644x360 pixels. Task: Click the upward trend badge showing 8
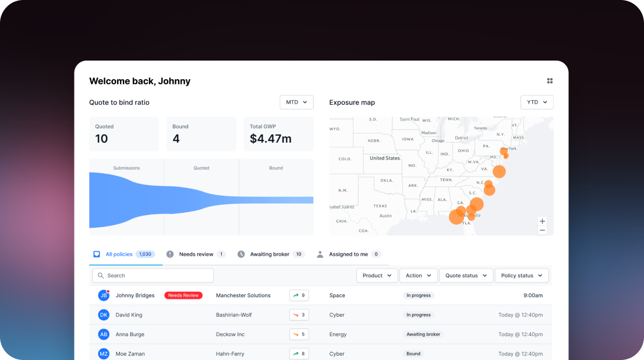(x=299, y=354)
